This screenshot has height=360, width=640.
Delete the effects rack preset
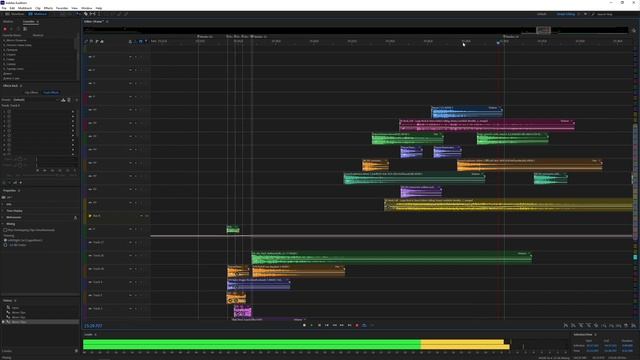(69, 100)
